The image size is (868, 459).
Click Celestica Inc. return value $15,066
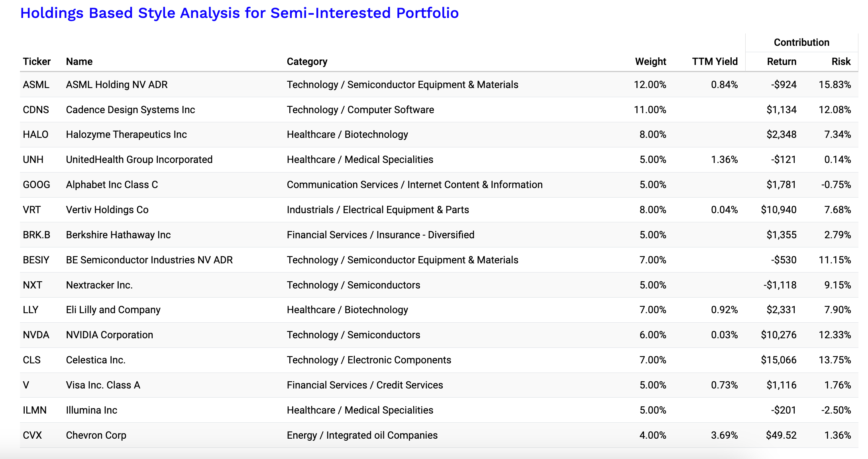tap(778, 360)
